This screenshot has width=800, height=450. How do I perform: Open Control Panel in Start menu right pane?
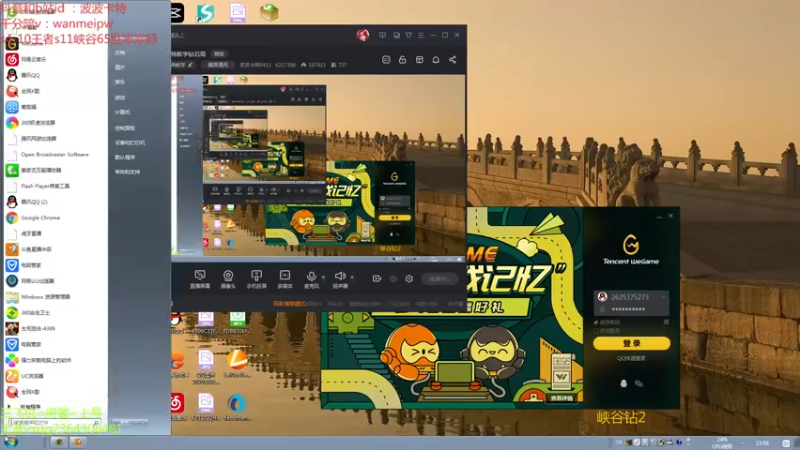[x=125, y=128]
